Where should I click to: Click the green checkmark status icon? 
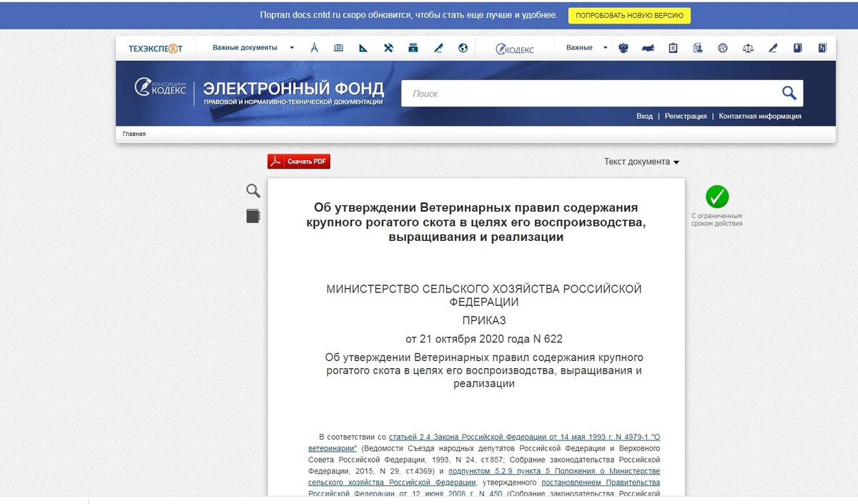pos(717,197)
